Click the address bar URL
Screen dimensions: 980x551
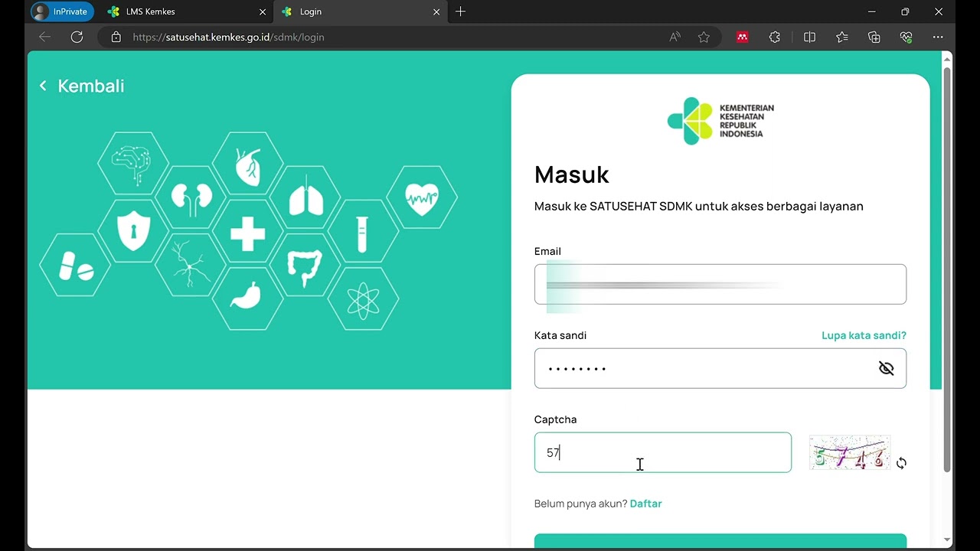(x=228, y=37)
